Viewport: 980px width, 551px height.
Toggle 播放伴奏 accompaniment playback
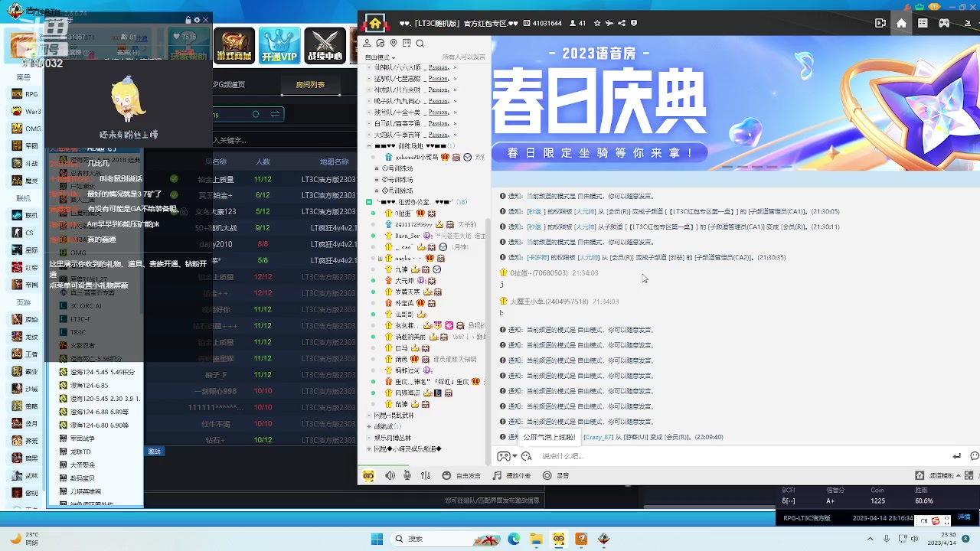512,475
